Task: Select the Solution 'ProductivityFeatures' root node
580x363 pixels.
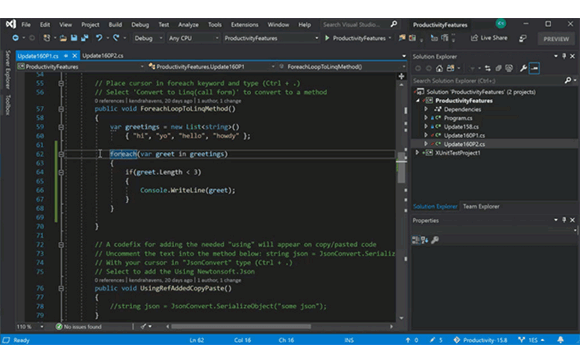Action: tap(481, 92)
